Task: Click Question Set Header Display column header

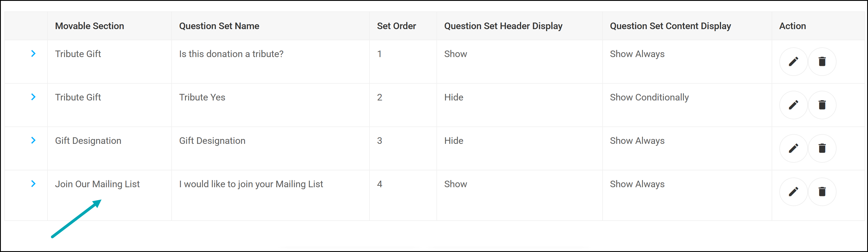Action: [x=503, y=26]
